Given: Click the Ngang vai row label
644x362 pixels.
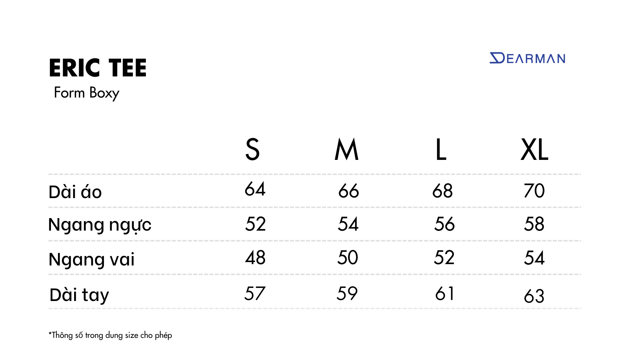Looking at the screenshot, I should point(92,259).
